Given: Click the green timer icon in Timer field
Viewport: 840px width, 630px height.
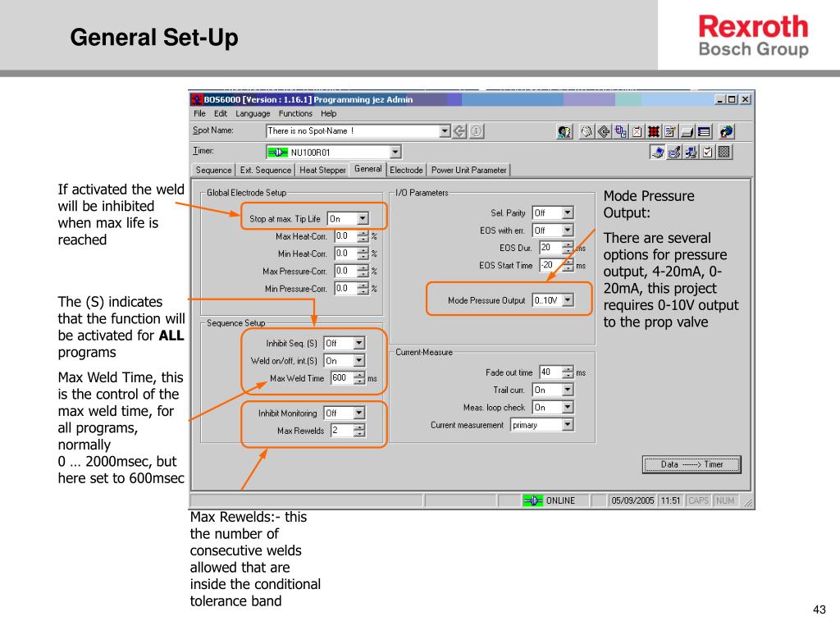Looking at the screenshot, I should coord(277,152).
